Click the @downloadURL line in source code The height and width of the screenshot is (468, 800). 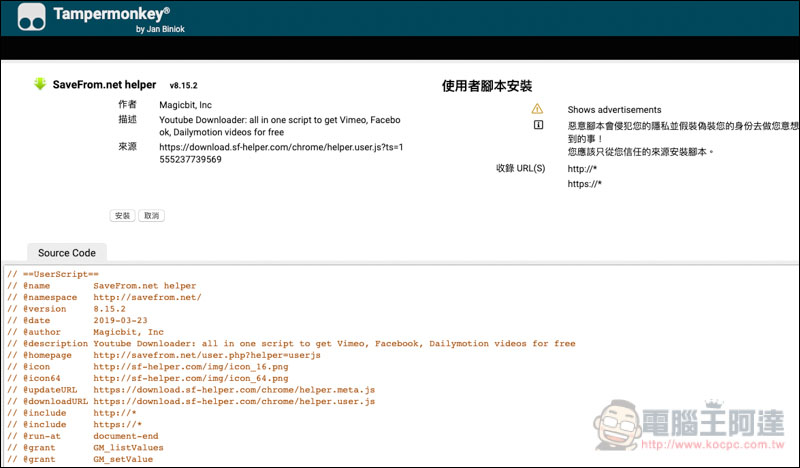click(190, 402)
